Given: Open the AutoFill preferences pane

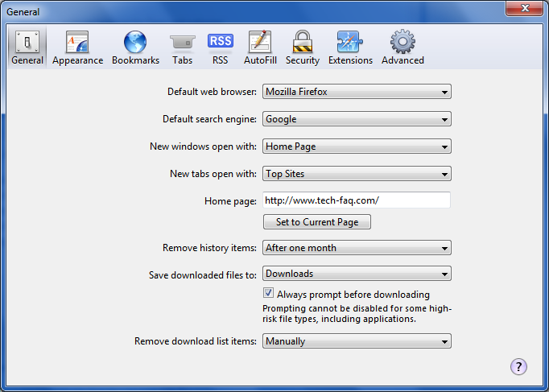Looking at the screenshot, I should click(x=260, y=47).
